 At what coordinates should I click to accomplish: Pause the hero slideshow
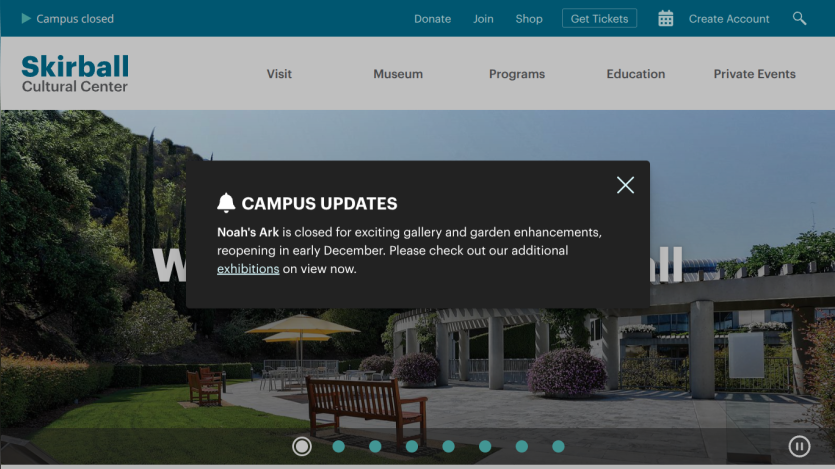click(x=799, y=446)
